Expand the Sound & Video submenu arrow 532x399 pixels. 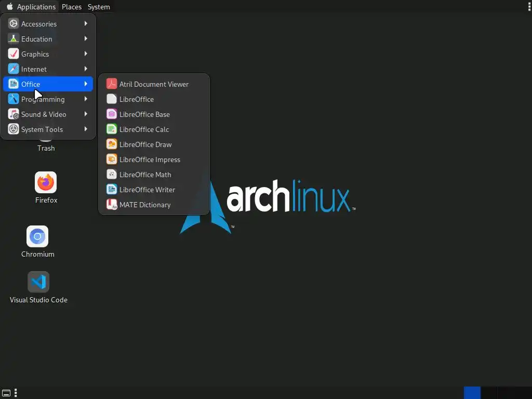click(86, 114)
